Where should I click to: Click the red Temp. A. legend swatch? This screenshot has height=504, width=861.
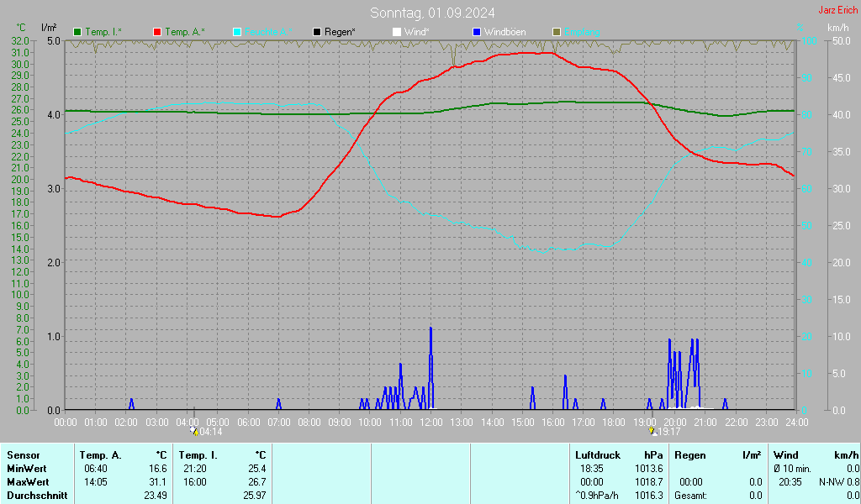click(157, 32)
